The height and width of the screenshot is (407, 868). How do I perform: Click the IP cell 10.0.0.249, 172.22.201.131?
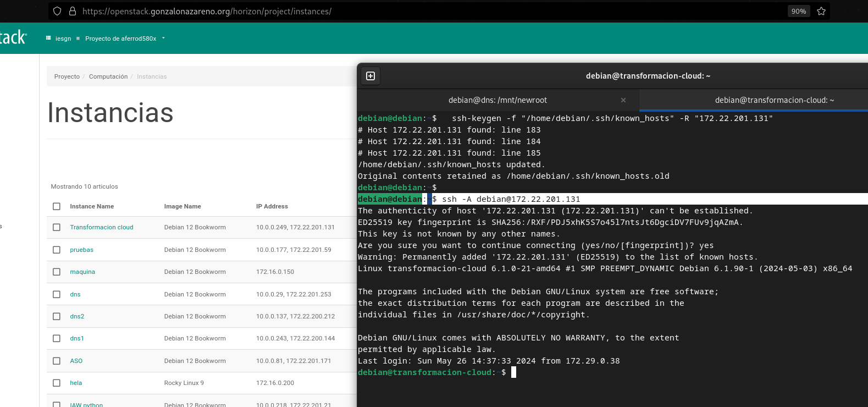tap(295, 227)
